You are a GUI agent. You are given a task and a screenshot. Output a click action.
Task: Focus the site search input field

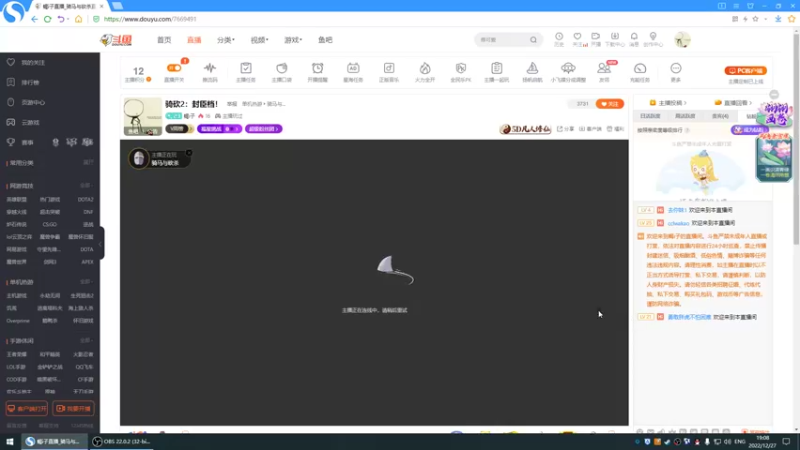coord(503,40)
